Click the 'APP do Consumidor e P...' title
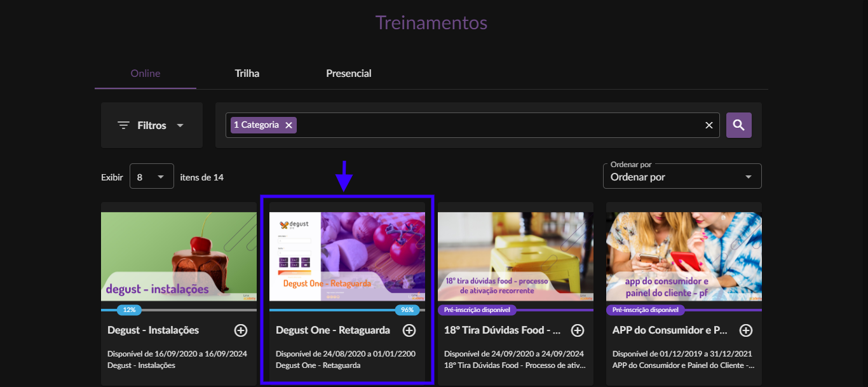The width and height of the screenshot is (868, 387). pyautogui.click(x=670, y=330)
